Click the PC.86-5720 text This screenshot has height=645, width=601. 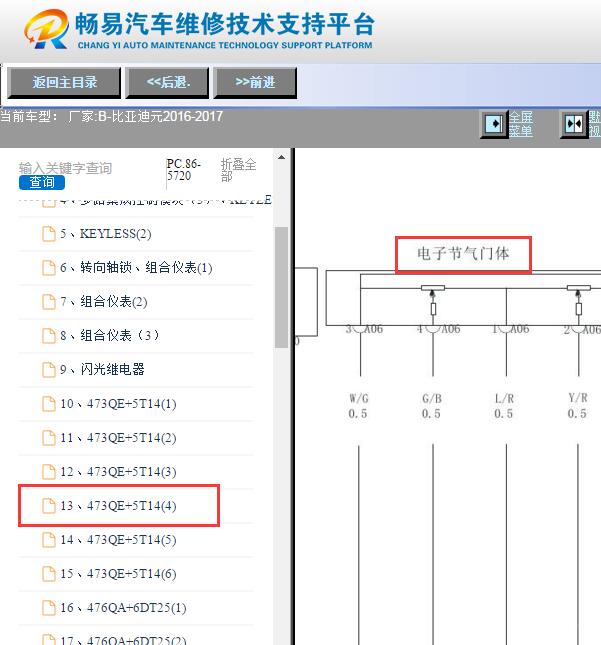click(x=183, y=170)
